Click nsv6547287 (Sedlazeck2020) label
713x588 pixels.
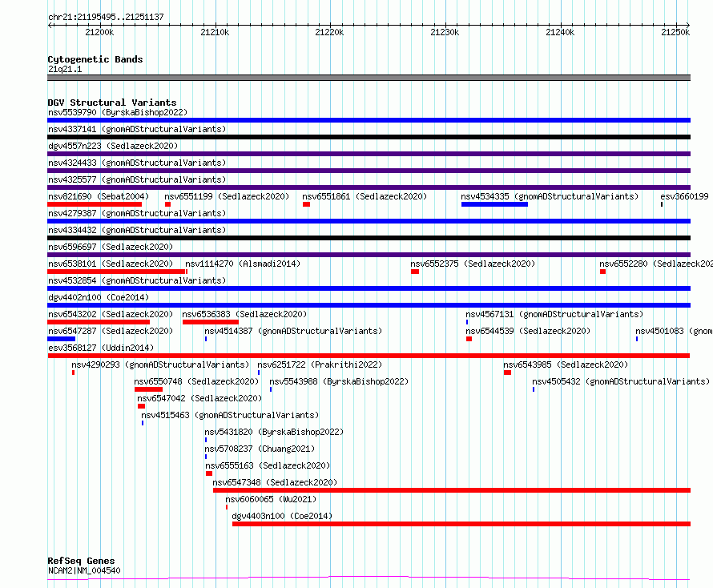click(x=111, y=331)
